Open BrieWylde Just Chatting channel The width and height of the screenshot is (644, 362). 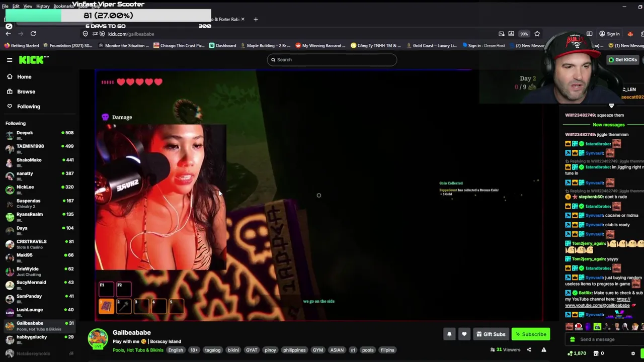(x=39, y=271)
